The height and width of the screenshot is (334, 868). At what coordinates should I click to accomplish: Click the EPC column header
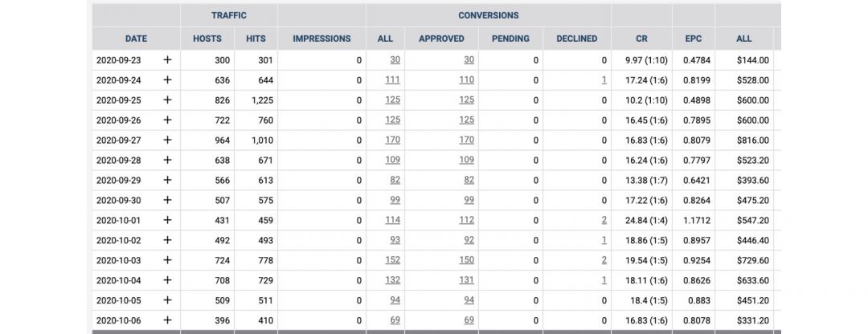(x=693, y=39)
